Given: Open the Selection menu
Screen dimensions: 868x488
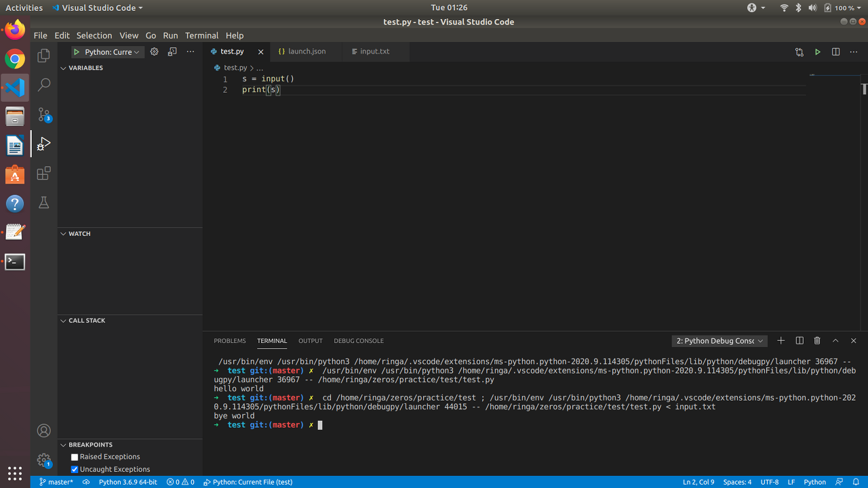Looking at the screenshot, I should [x=94, y=35].
